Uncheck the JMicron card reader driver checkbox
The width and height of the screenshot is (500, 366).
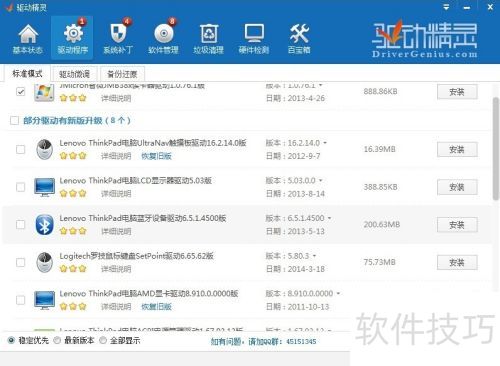21,92
